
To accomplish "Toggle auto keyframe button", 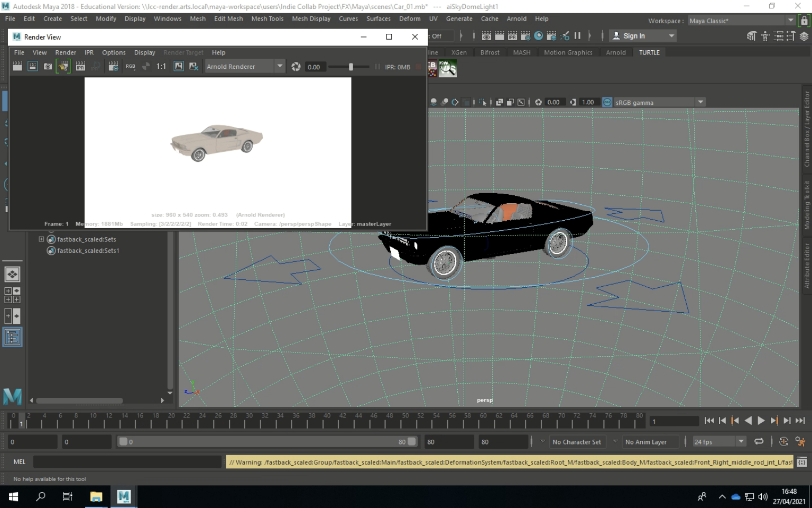I will 783,441.
